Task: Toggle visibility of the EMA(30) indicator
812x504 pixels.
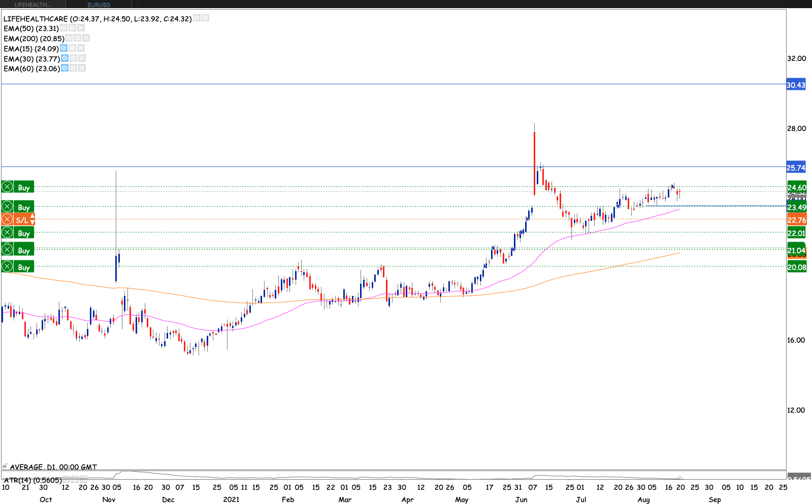Action: 65,58
